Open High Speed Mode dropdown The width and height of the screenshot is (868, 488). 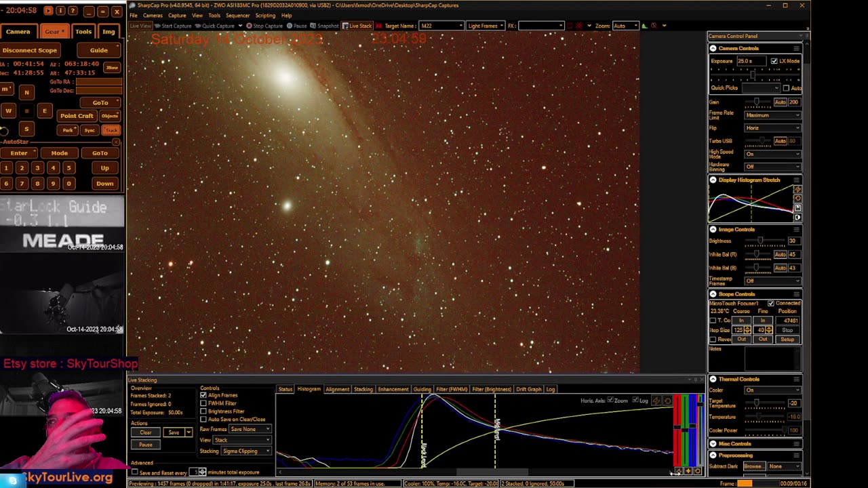coord(772,154)
